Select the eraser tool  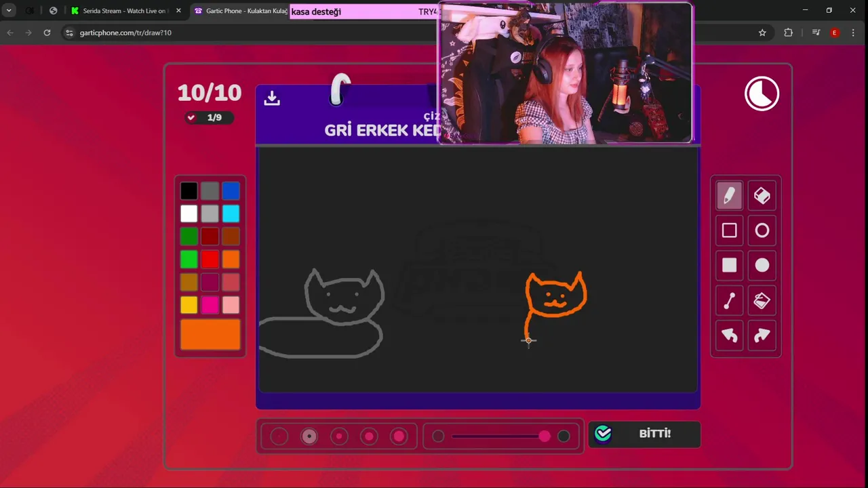tap(762, 196)
